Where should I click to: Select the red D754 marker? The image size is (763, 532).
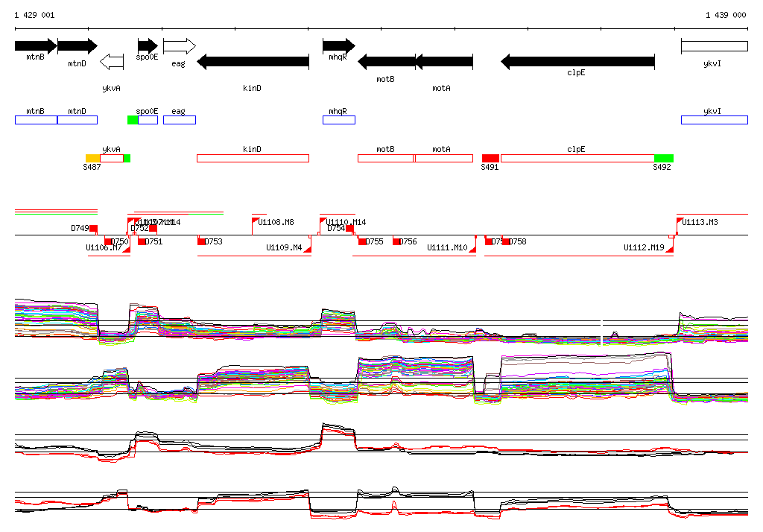[x=349, y=228]
